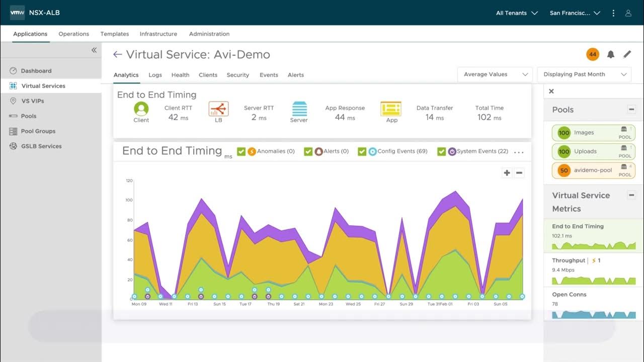Click the Client RTT 42 ms value
The height and width of the screenshot is (362, 644).
[178, 117]
